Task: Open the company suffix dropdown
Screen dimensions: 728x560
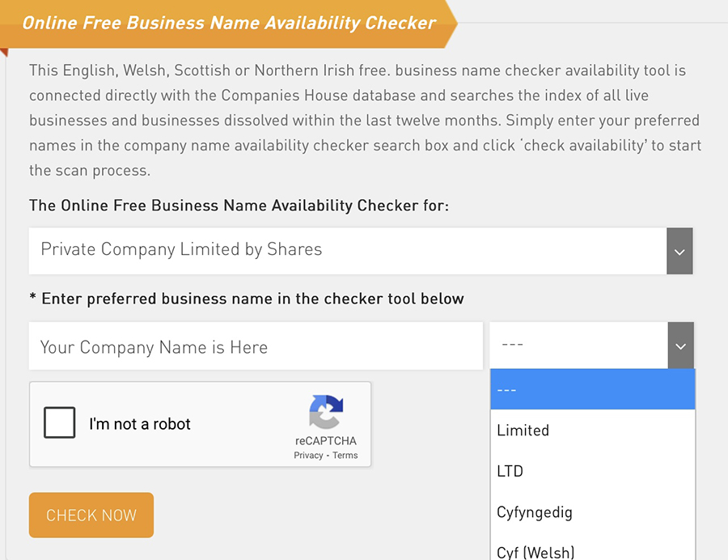Action: point(582,345)
